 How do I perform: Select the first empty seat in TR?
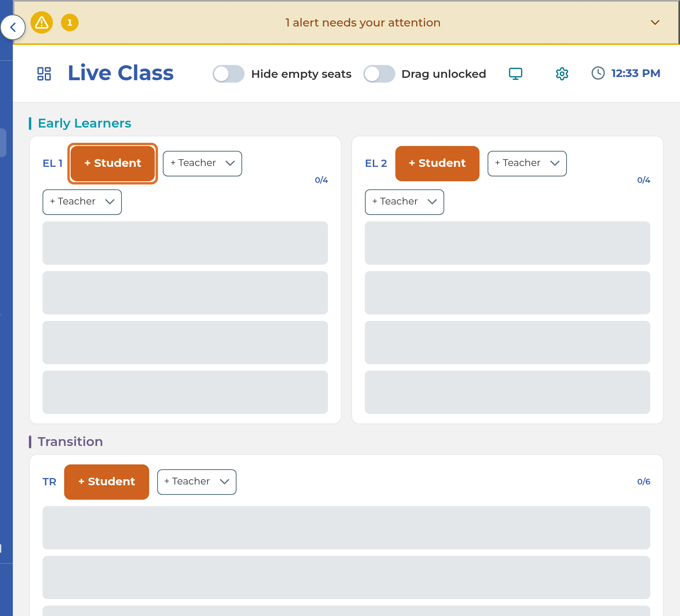click(x=346, y=528)
